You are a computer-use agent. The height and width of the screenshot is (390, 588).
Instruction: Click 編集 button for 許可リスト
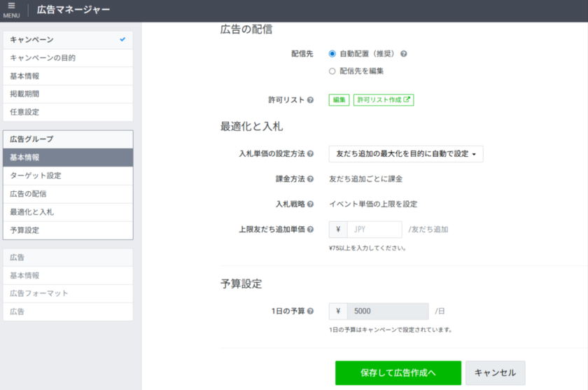coord(339,100)
